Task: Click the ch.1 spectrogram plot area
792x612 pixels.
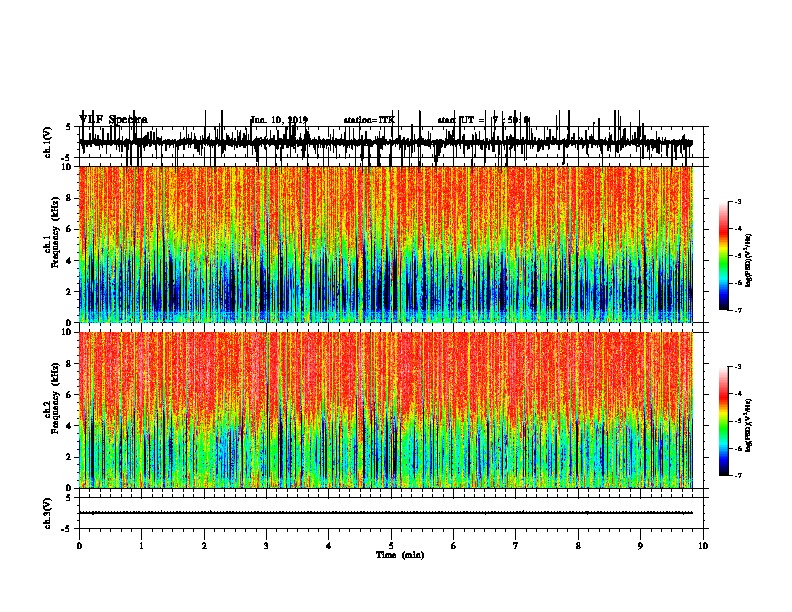Action: coord(385,244)
